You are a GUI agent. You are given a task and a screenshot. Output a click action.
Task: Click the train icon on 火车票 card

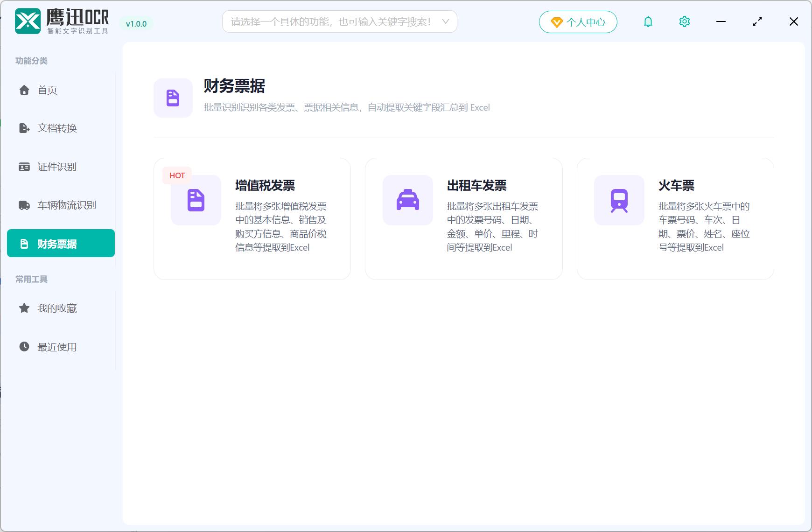619,200
